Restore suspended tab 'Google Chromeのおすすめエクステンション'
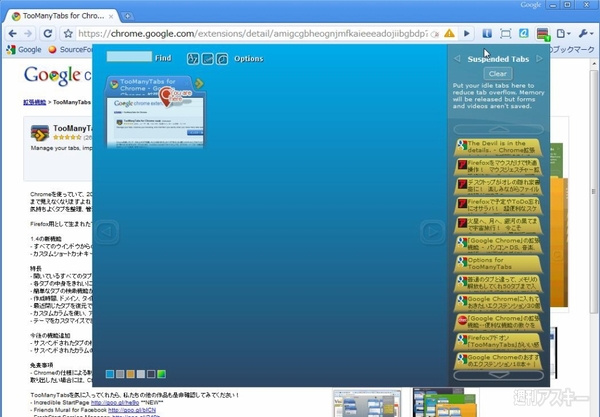Viewport: 600px width, 417px height. [499, 361]
